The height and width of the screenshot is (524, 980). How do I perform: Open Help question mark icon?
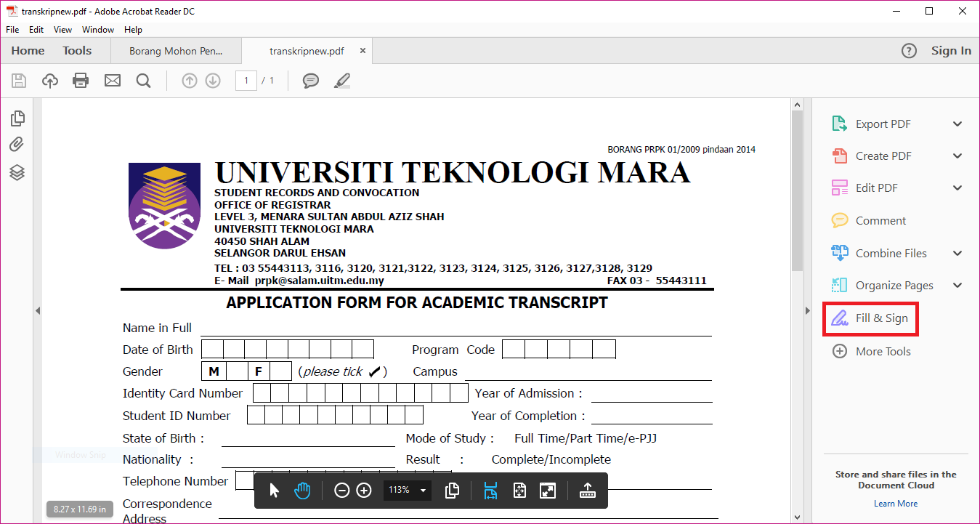(909, 51)
